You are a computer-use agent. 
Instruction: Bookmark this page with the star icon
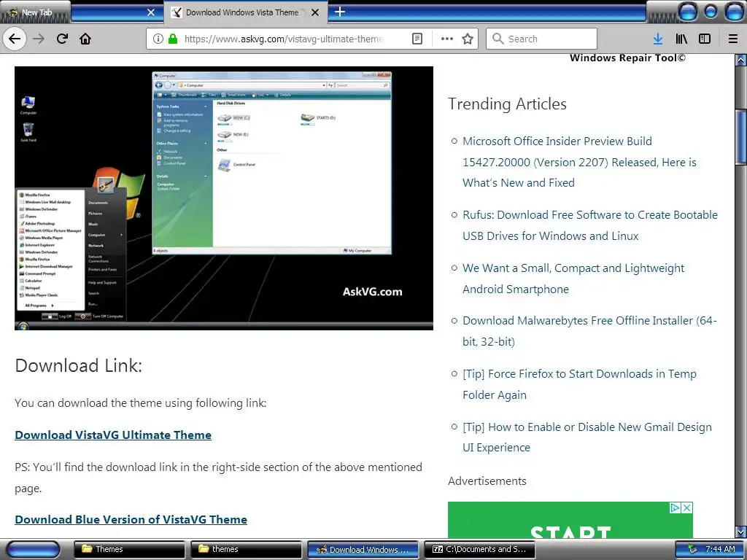(x=468, y=39)
